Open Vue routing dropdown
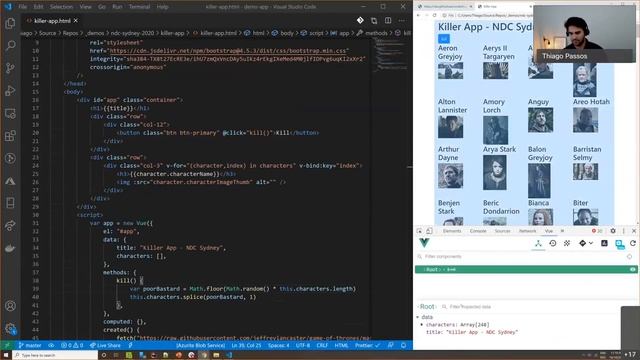The height and width of the screenshot is (360, 640). coord(586,244)
